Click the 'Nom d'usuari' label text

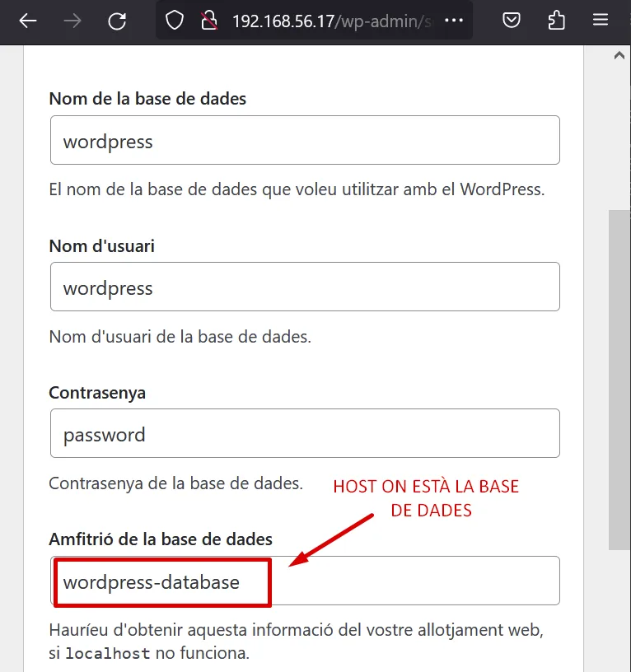pyautogui.click(x=101, y=245)
